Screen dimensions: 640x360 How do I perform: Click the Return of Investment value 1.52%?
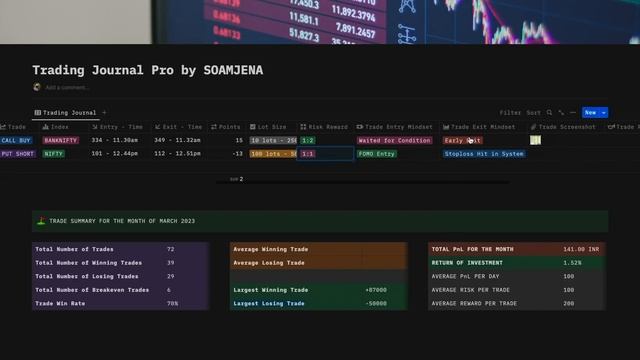pos(572,263)
